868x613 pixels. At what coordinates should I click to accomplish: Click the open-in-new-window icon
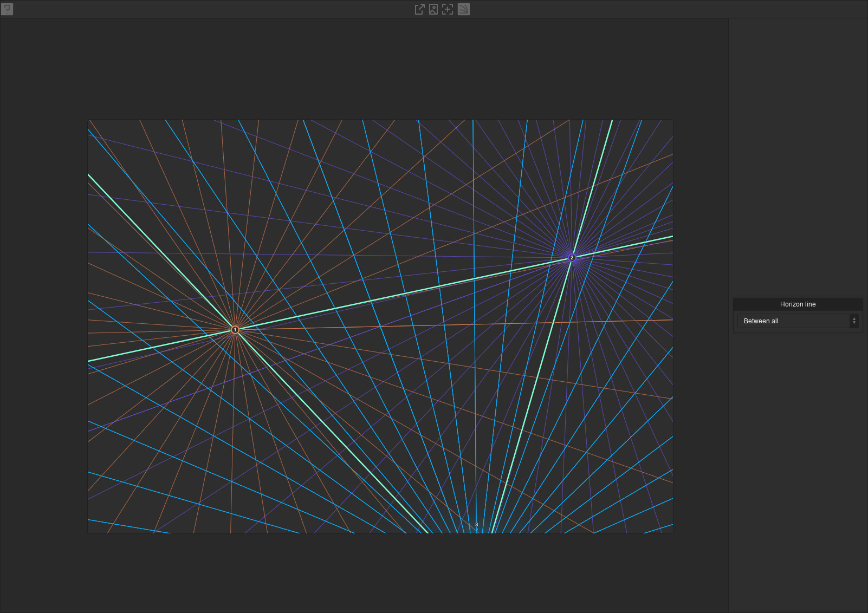[418, 9]
